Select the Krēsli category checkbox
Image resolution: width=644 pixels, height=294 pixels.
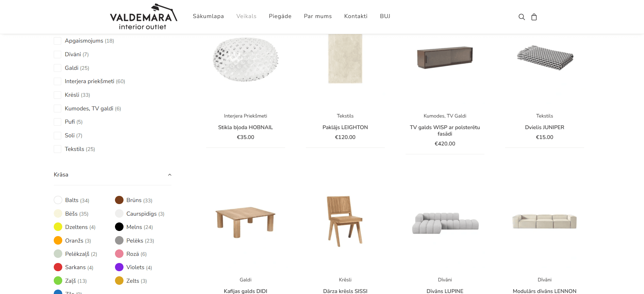click(57, 95)
